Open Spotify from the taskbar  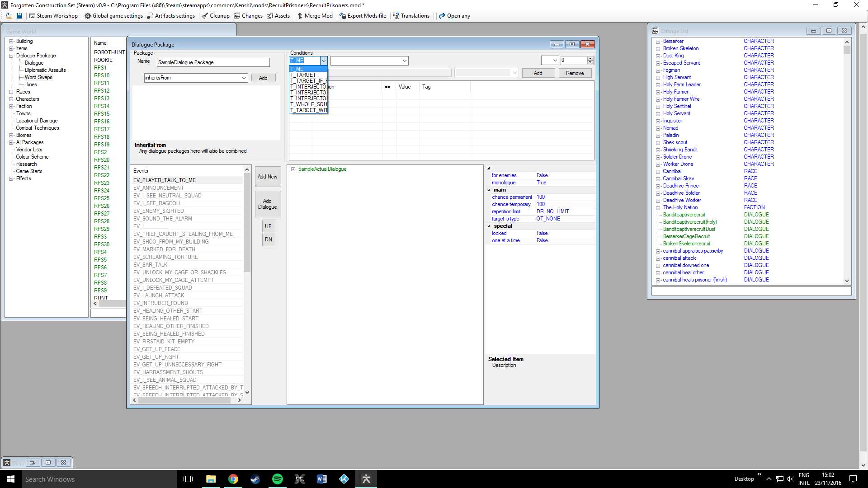point(277,479)
